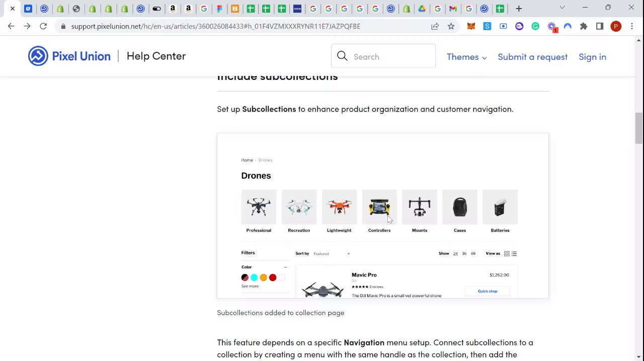This screenshot has height=361, width=644.
Task: Click the page vertical scrollbar thumb
Action: [x=639, y=128]
